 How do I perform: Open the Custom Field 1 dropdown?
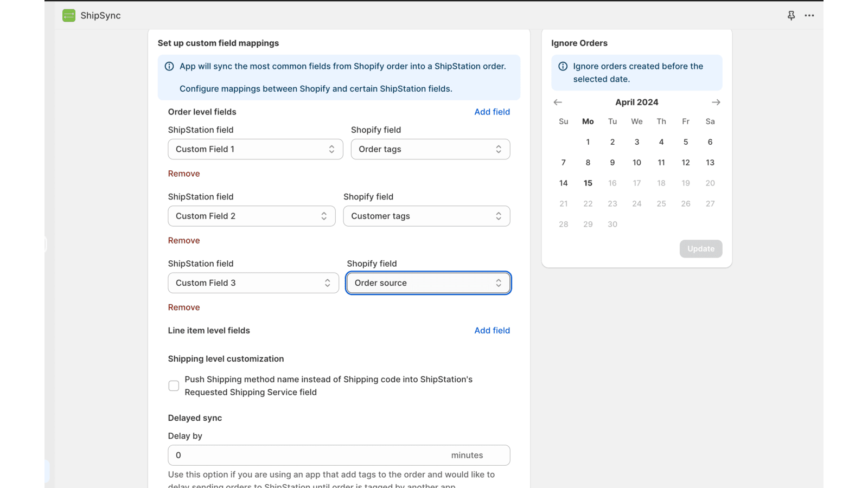(255, 149)
